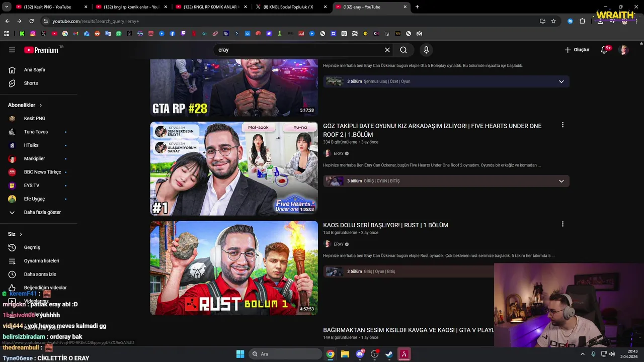Open the browser extensions puzzle icon
This screenshot has width=644, height=362.
tap(583, 21)
